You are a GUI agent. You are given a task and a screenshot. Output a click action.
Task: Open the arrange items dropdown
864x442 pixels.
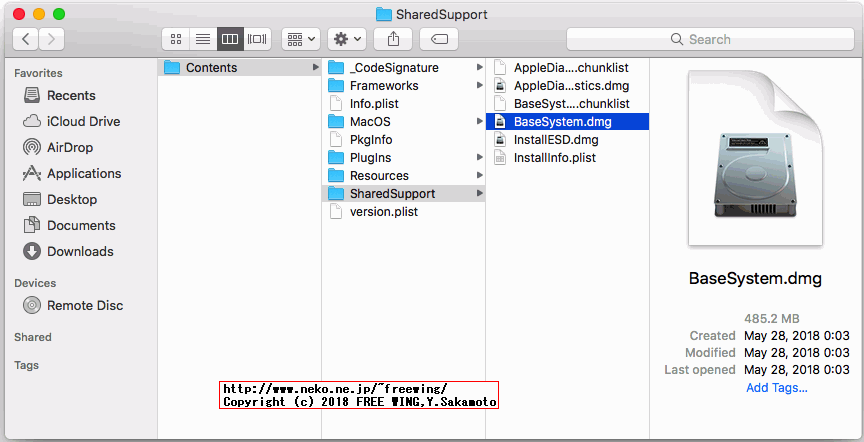[301, 39]
